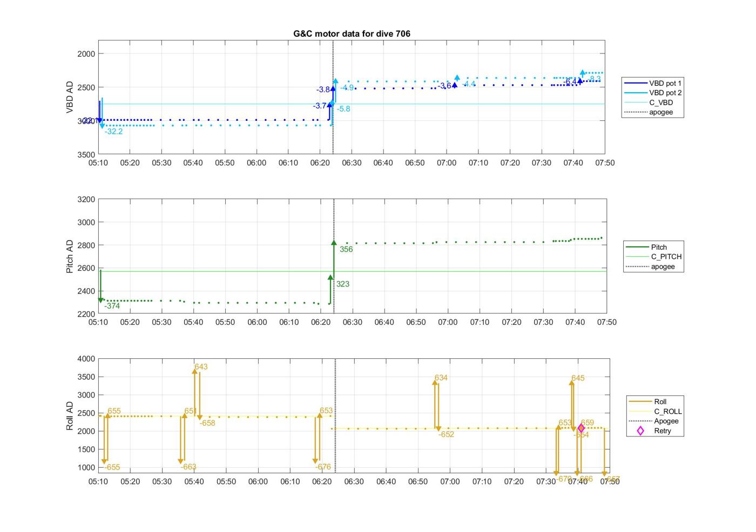
Task: Click the '-32.2' annotation on the VBD plot
Action: click(113, 132)
